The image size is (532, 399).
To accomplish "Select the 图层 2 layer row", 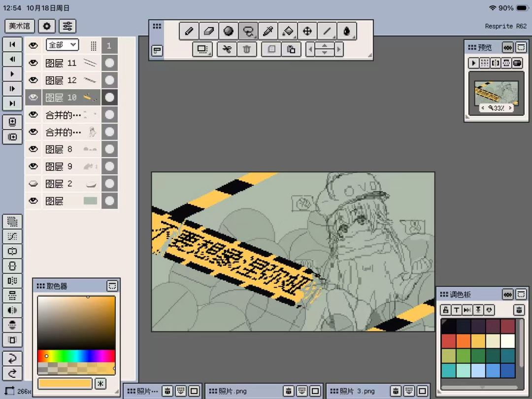I will point(71,184).
